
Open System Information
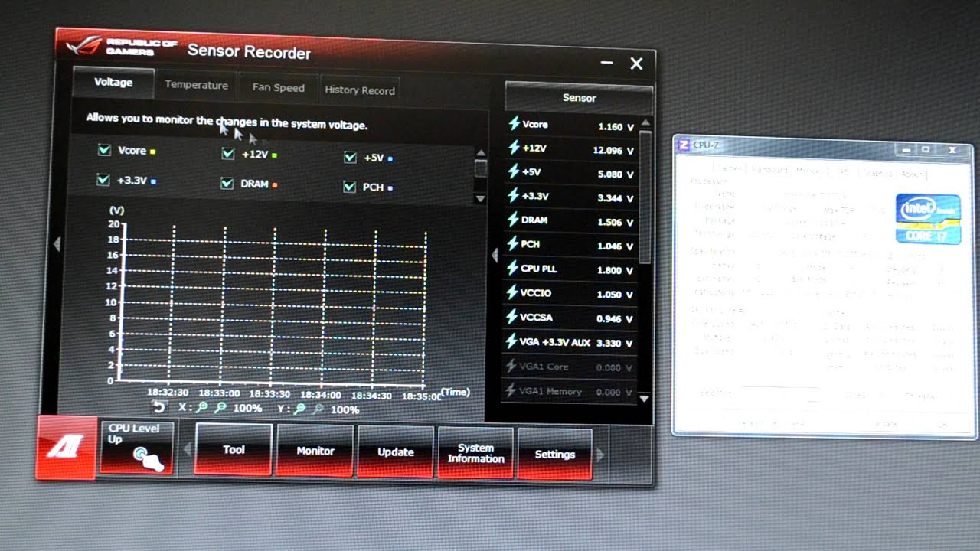pos(475,453)
